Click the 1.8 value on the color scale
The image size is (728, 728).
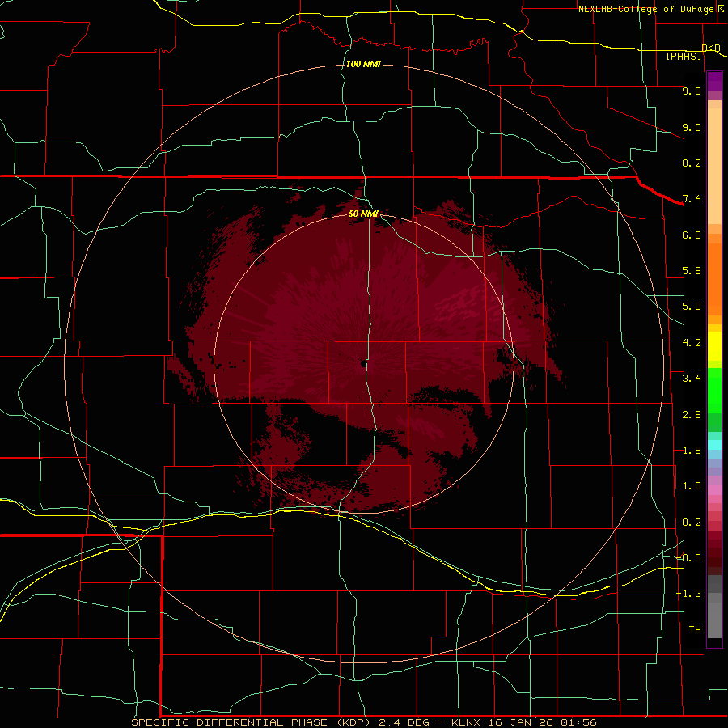coord(692,451)
